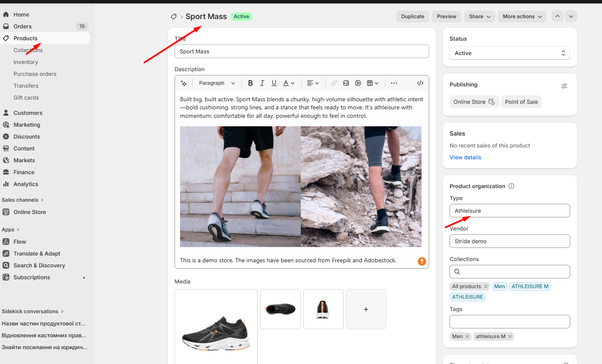602x364 pixels.
Task: Open the text alignment dropdown
Action: coord(313,83)
